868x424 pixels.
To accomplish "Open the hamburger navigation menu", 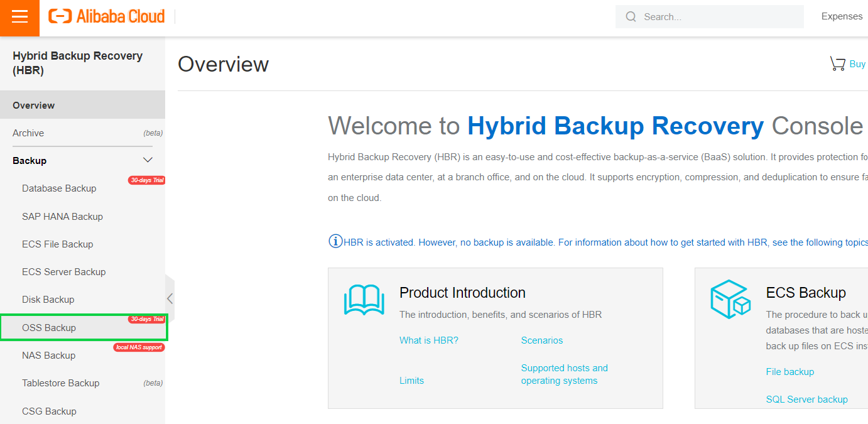I will [19, 18].
